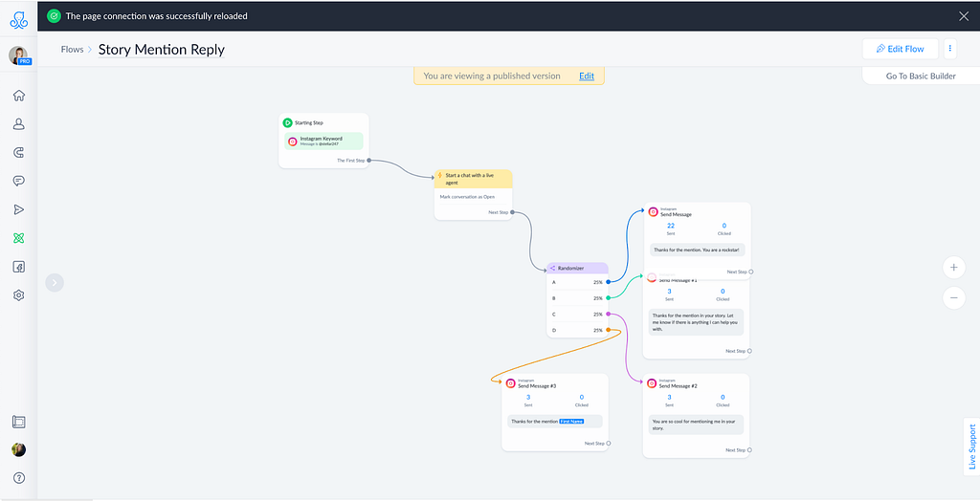Open the Live Support tab
Screen dimensions: 980x501
click(x=972, y=447)
